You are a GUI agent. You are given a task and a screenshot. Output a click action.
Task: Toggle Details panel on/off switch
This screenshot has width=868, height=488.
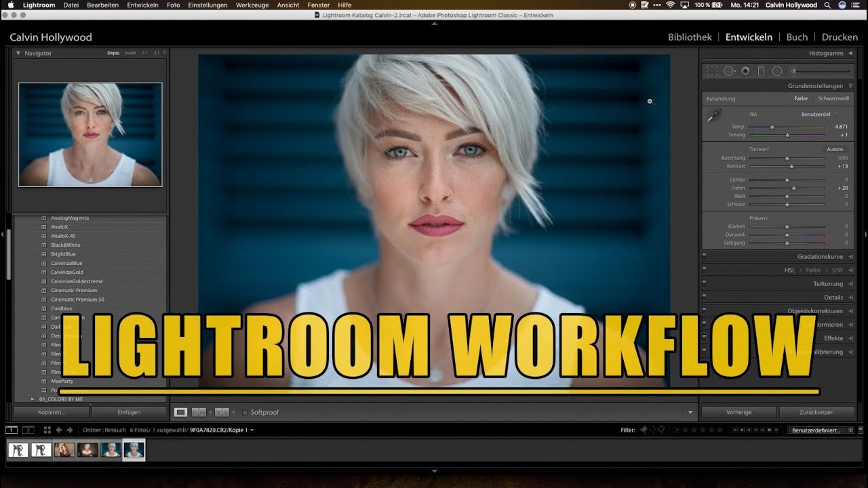[x=704, y=298]
